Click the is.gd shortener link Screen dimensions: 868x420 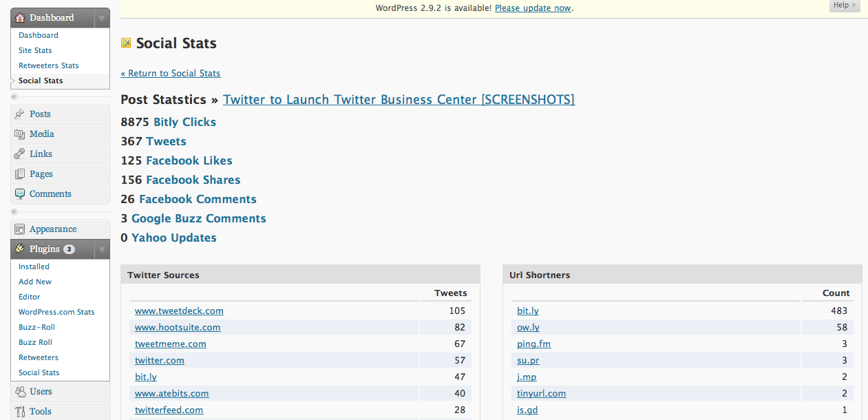click(x=527, y=410)
